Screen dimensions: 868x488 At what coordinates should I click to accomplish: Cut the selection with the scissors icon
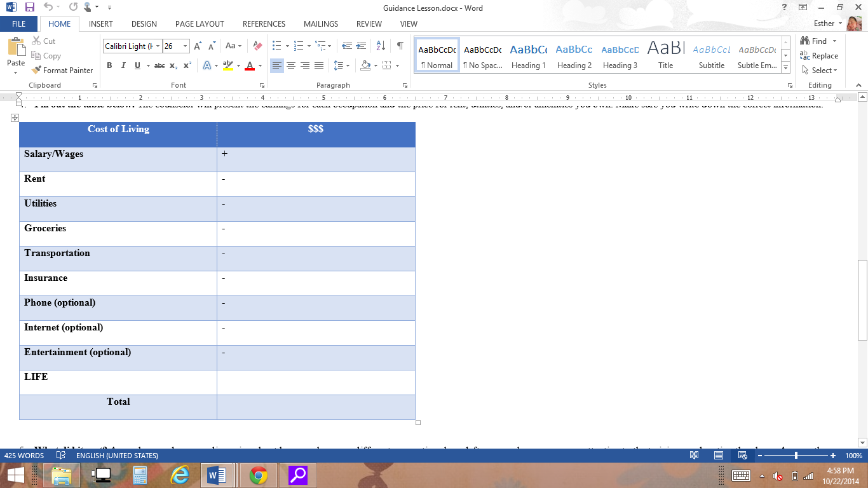(36, 41)
